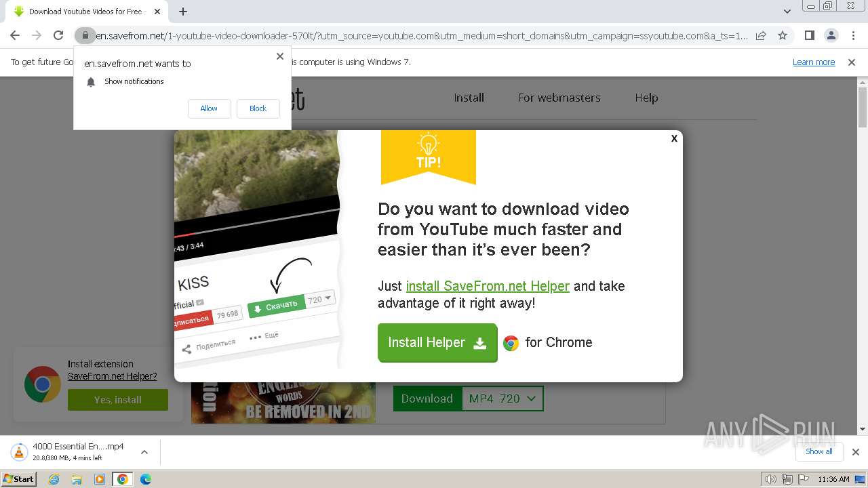Click the green Install Helper button

437,342
